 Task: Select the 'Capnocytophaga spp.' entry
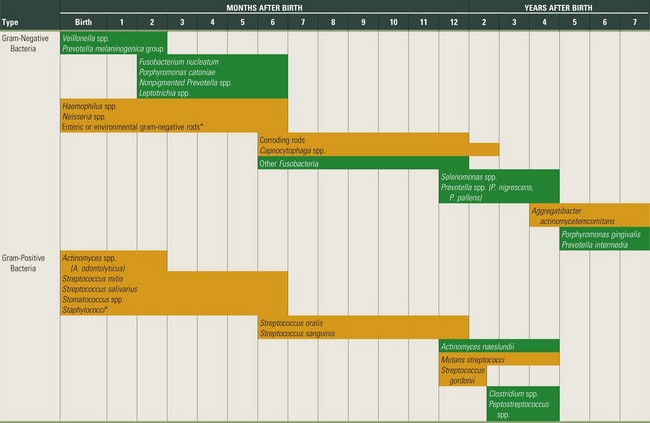coord(292,151)
